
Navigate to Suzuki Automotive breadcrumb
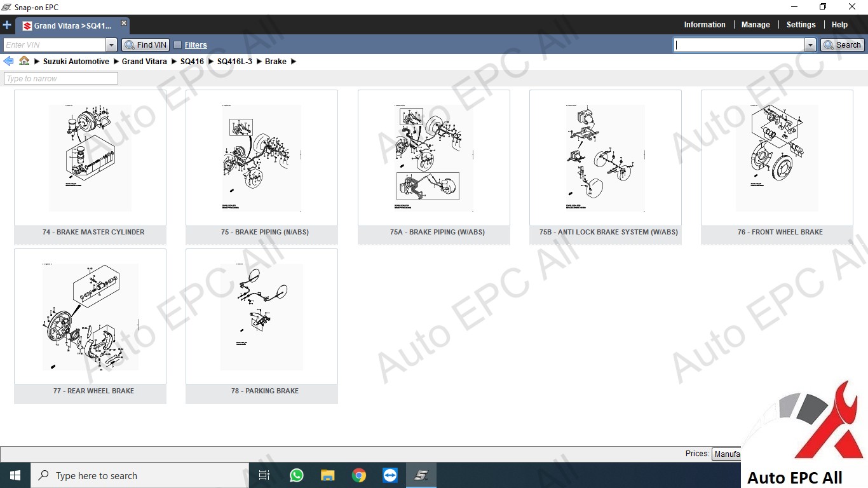point(76,62)
